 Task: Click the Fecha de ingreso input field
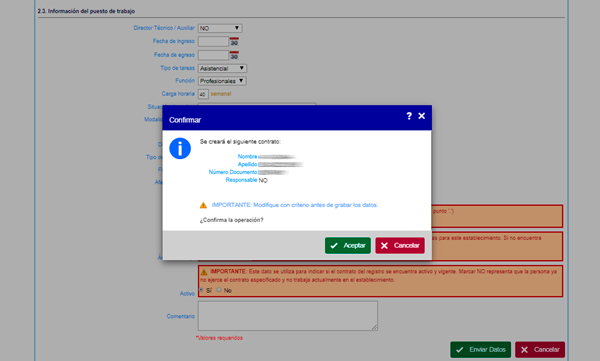[213, 41]
